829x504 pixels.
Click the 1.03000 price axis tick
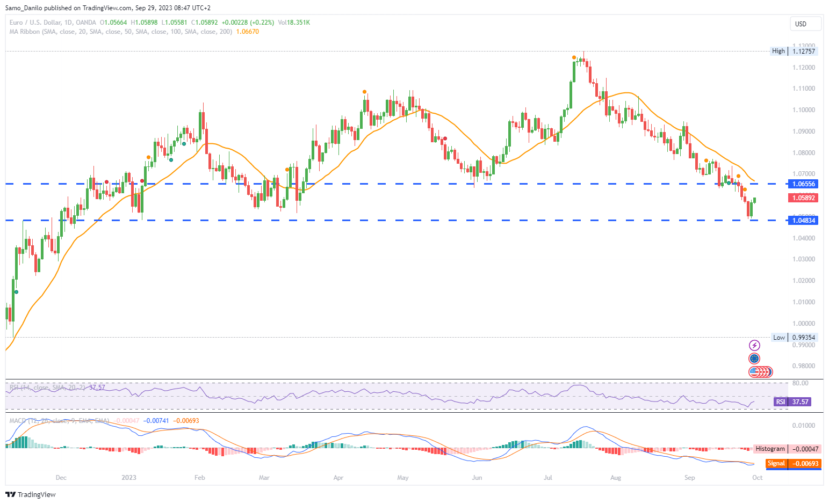pos(804,259)
